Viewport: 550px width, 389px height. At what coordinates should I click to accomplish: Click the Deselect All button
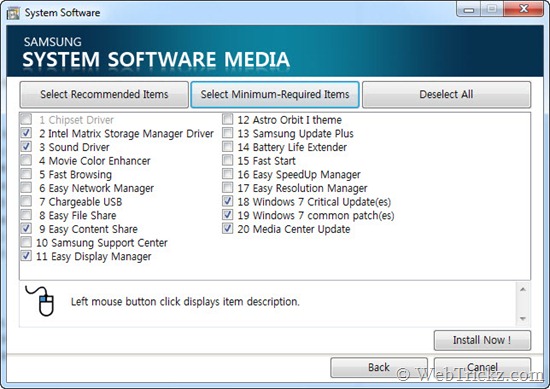[x=446, y=94]
